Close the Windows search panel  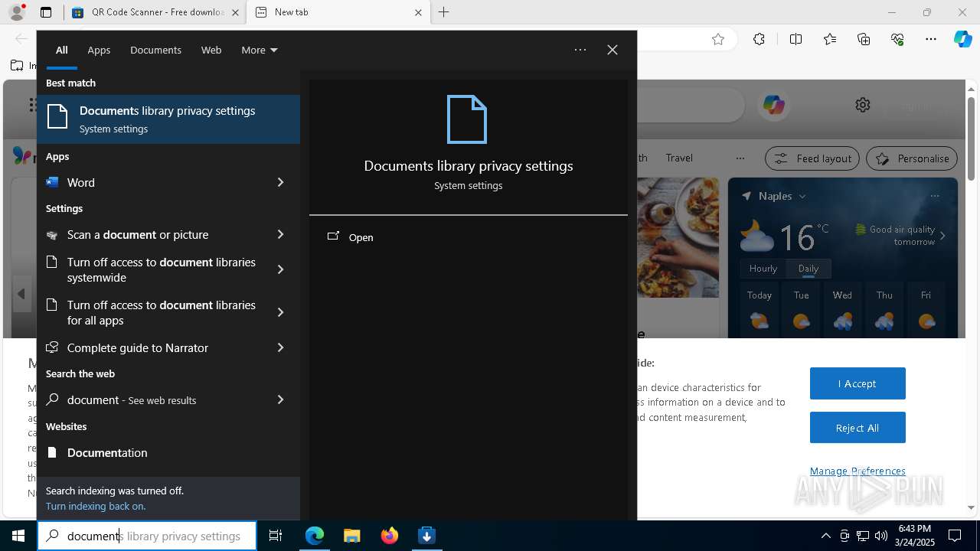(612, 50)
